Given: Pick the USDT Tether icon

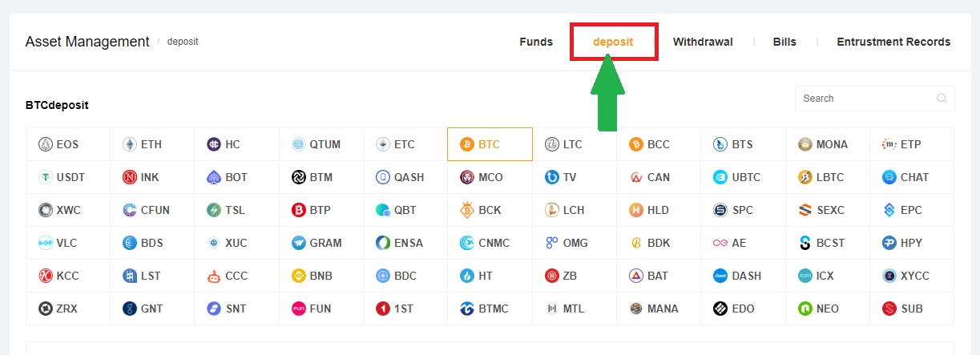Looking at the screenshot, I should tap(45, 177).
